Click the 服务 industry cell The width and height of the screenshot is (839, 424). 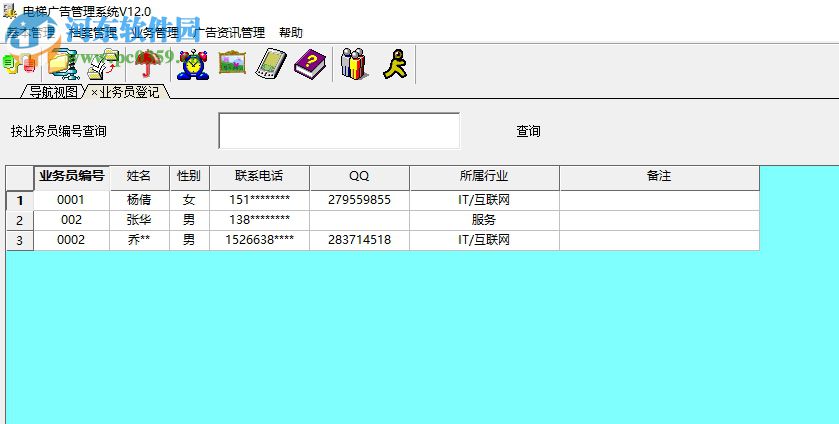pos(484,221)
